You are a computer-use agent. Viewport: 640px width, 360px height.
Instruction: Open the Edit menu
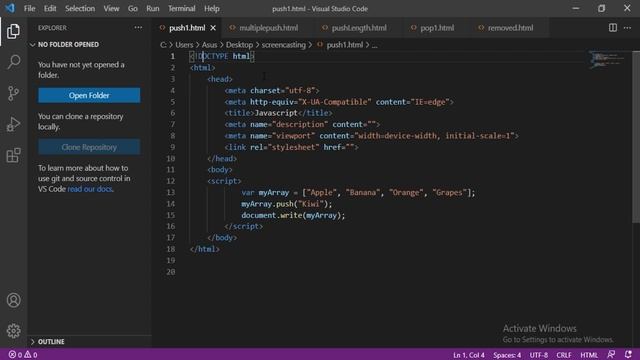[50, 9]
